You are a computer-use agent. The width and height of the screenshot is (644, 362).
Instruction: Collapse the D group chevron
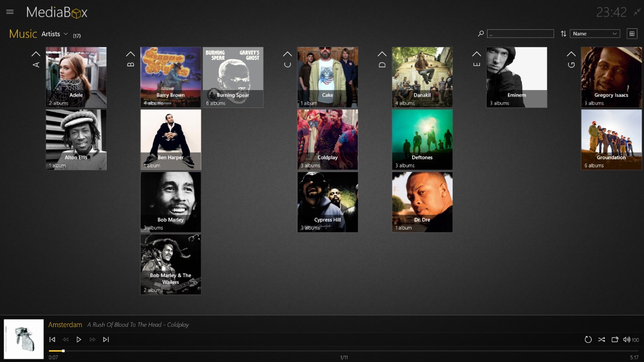(382, 54)
